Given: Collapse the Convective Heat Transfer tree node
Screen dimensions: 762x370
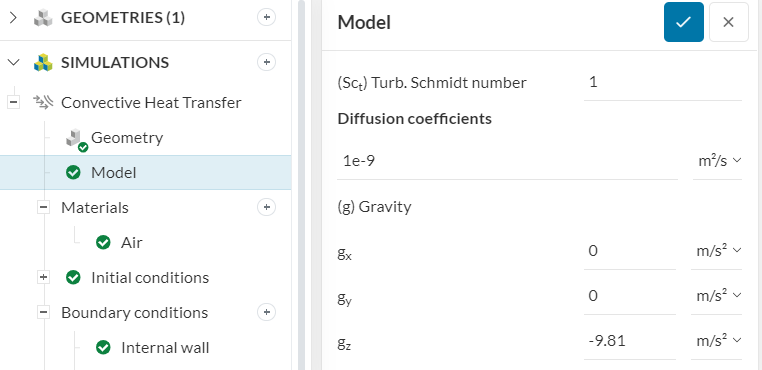Looking at the screenshot, I should click(x=14, y=103).
